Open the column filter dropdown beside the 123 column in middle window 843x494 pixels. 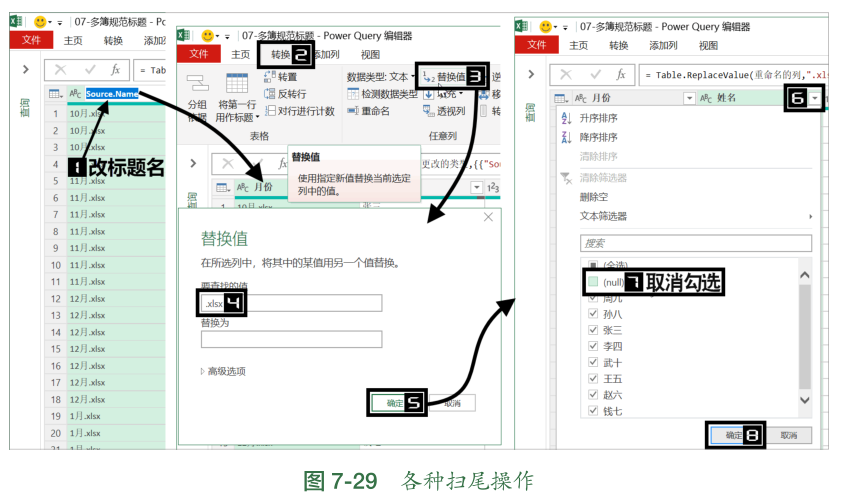click(476, 187)
